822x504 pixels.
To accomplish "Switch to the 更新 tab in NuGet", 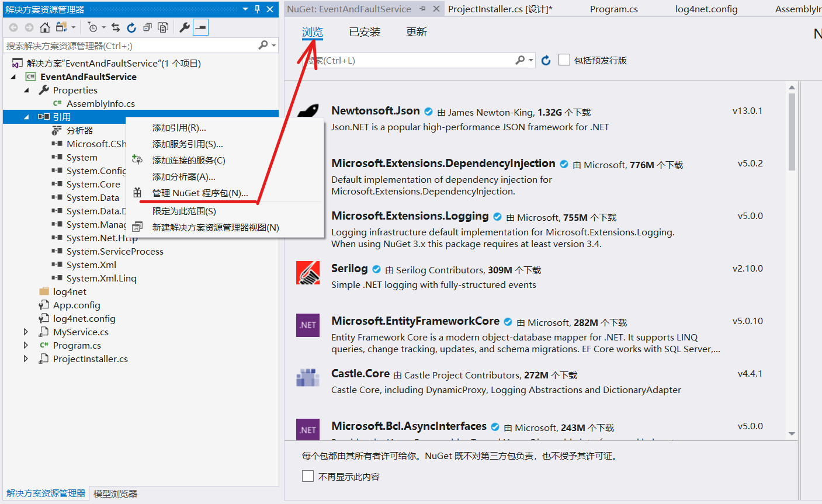I will 417,32.
